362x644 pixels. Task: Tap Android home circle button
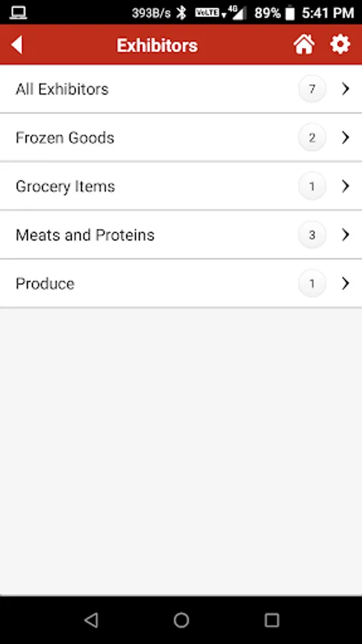181,620
